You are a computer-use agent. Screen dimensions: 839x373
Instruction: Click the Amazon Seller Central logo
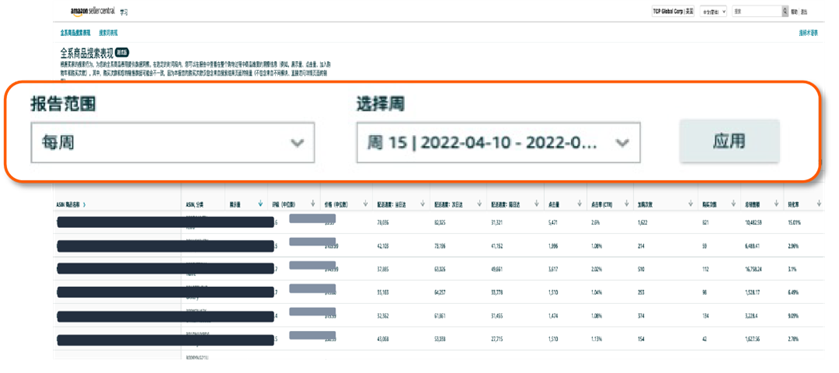pyautogui.click(x=92, y=11)
